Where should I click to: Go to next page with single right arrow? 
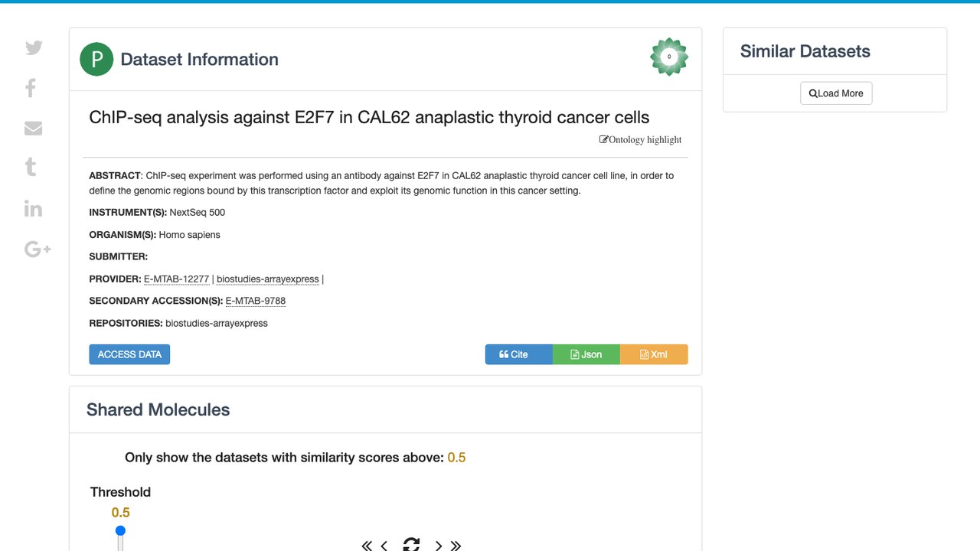tap(439, 546)
